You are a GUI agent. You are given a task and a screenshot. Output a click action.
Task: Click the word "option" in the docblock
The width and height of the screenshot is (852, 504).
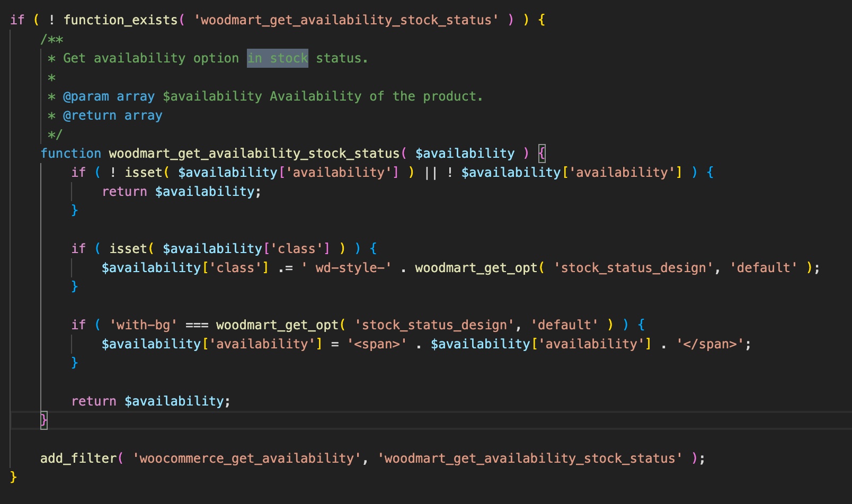coord(216,58)
